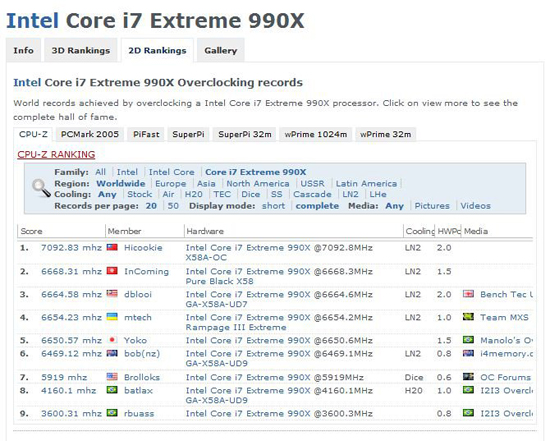Open the Gallery tab

(221, 51)
